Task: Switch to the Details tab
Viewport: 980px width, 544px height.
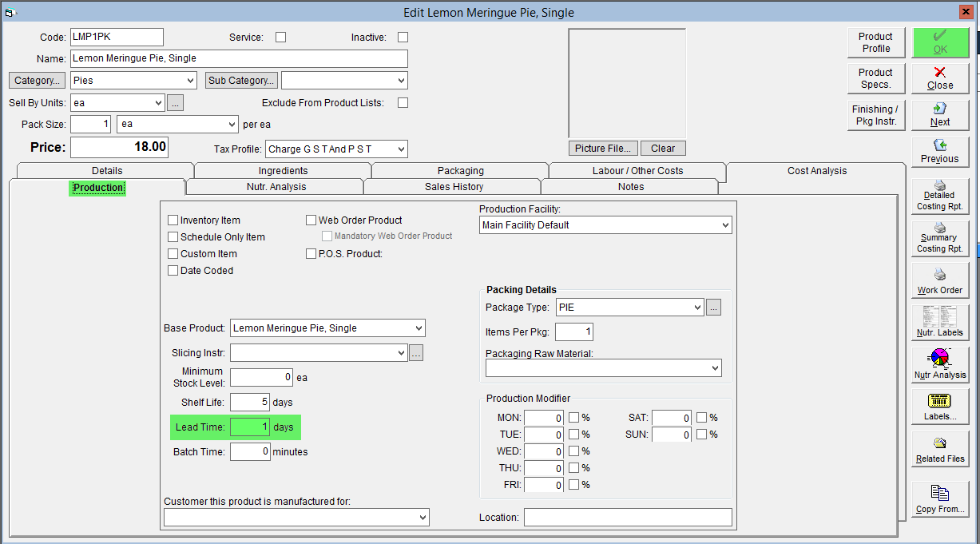Action: pos(107,170)
